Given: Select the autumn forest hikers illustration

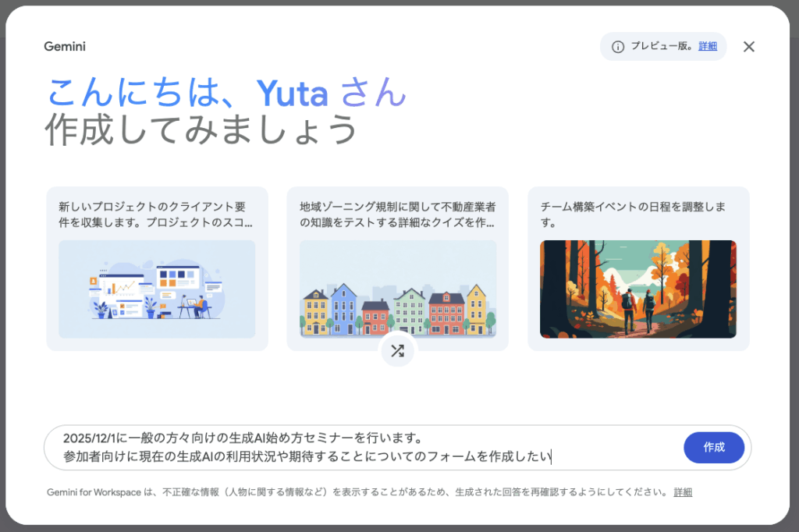Looking at the screenshot, I should point(638,289).
